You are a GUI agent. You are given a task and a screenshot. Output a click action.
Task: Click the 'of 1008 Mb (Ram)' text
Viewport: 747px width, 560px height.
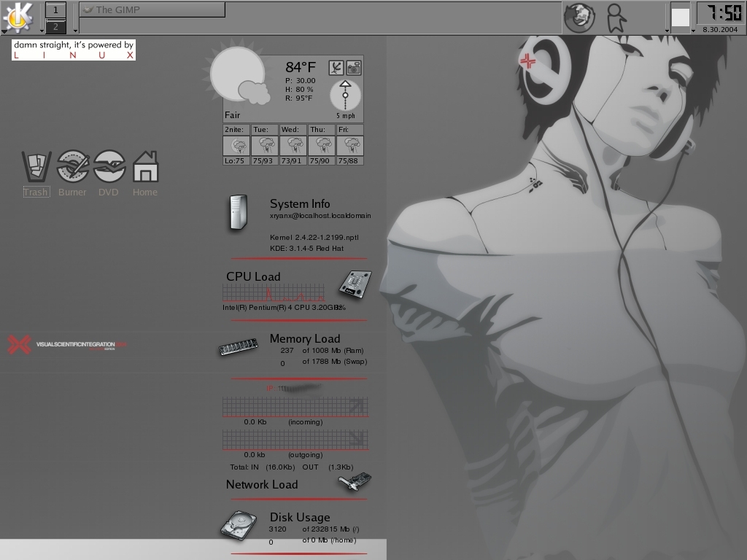pyautogui.click(x=333, y=351)
